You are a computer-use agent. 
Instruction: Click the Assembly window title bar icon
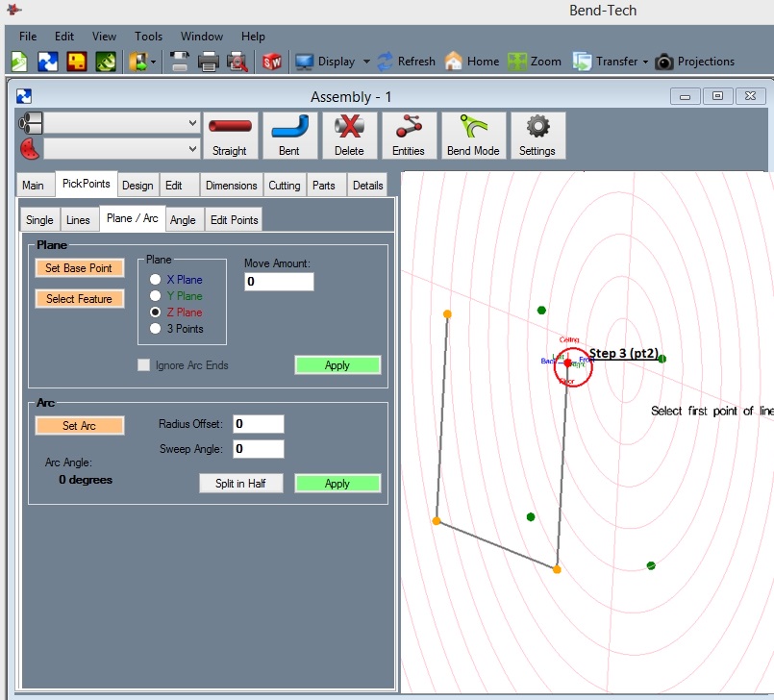click(24, 96)
